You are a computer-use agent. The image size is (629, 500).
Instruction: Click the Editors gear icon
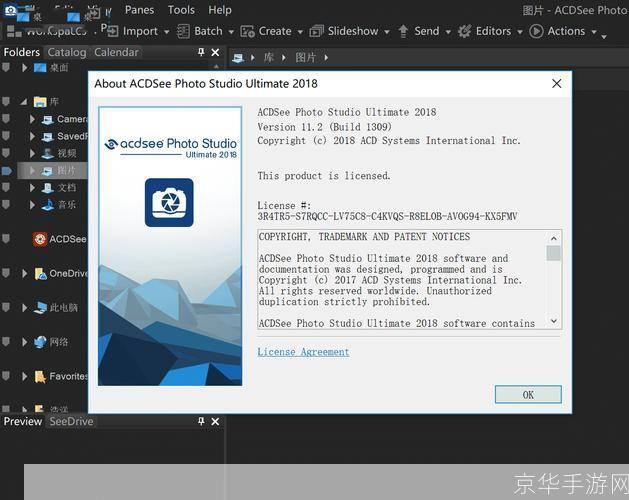(465, 31)
